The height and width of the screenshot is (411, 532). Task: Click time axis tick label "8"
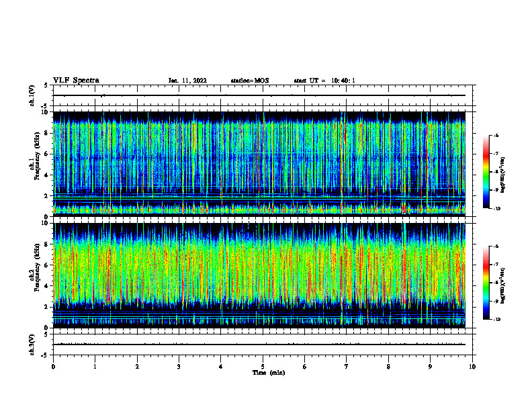(x=388, y=367)
